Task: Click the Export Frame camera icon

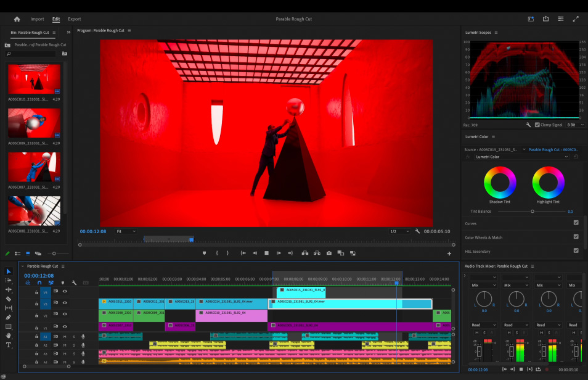Action: tap(329, 253)
